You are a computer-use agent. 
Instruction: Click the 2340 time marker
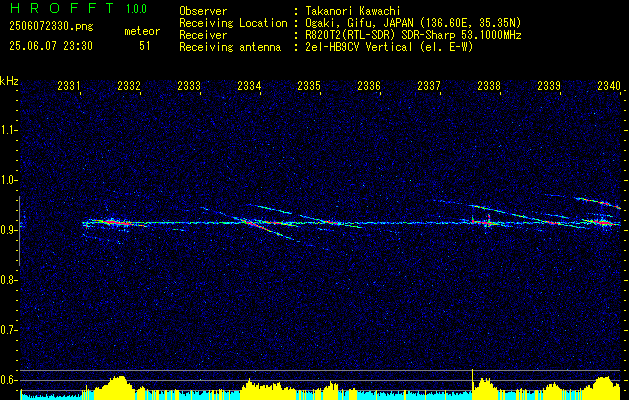[609, 86]
